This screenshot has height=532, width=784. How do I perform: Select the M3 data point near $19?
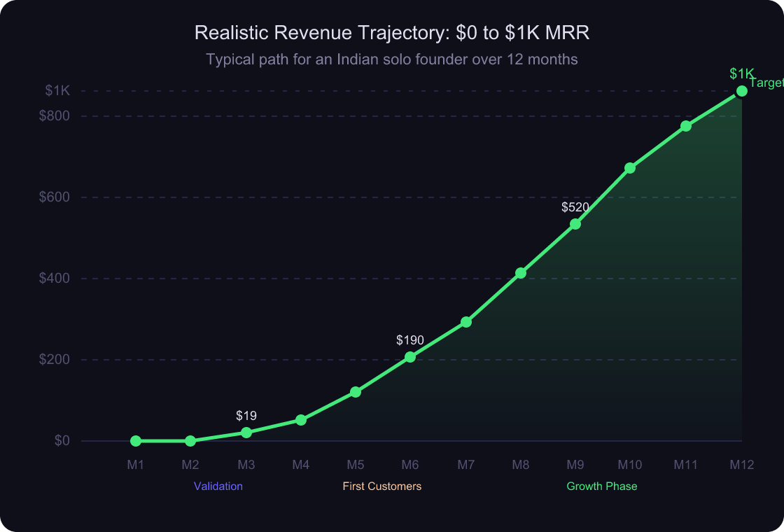(246, 433)
